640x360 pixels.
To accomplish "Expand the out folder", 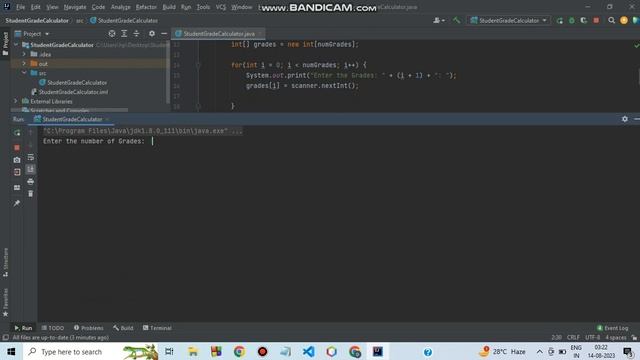I will tap(24, 64).
